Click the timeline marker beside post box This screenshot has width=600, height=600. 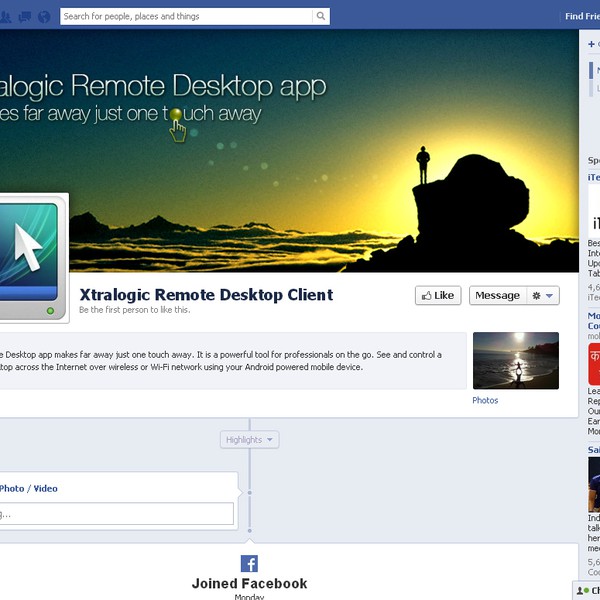[x=249, y=493]
